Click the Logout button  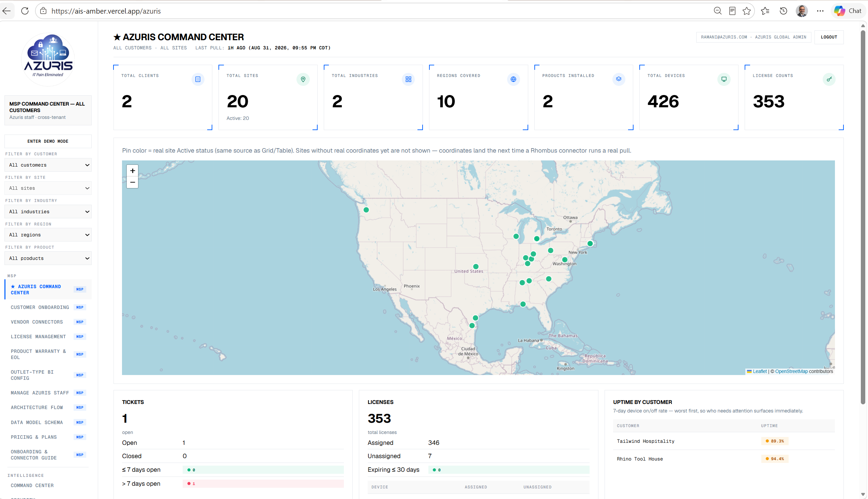tap(829, 37)
